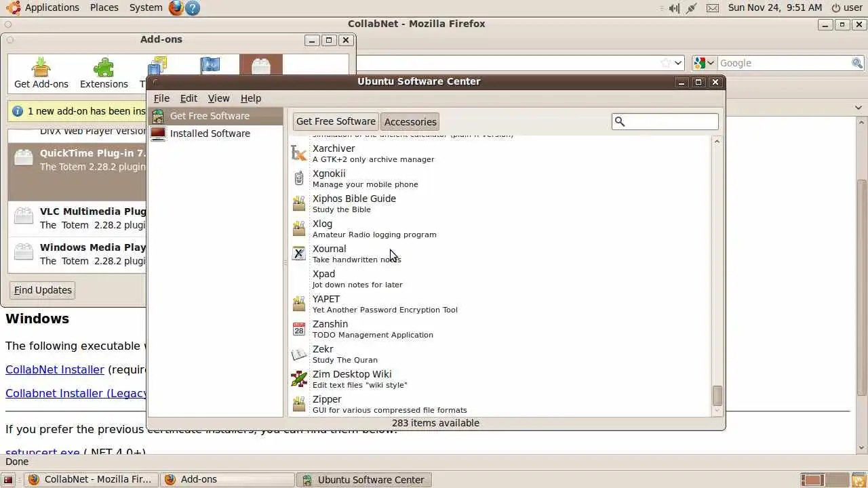Click the Xiphos Bible Guide package icon
Screen dimensions: 868x488
coord(298,204)
